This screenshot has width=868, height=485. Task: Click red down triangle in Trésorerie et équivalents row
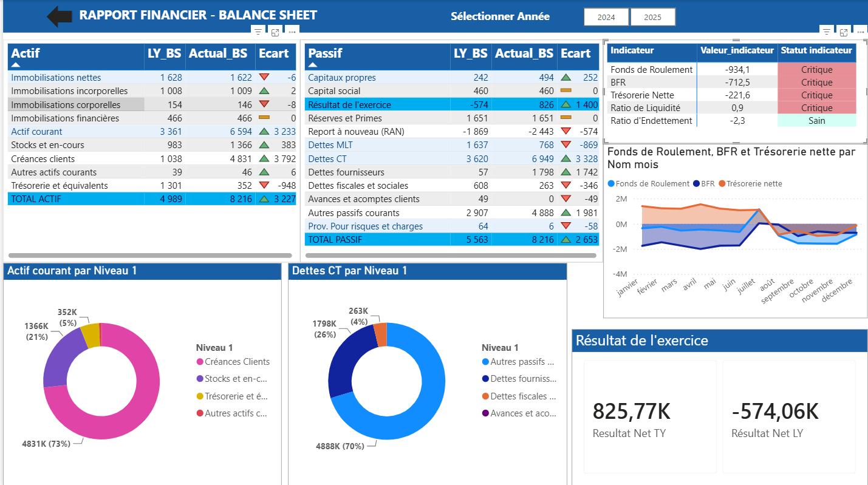tap(264, 185)
